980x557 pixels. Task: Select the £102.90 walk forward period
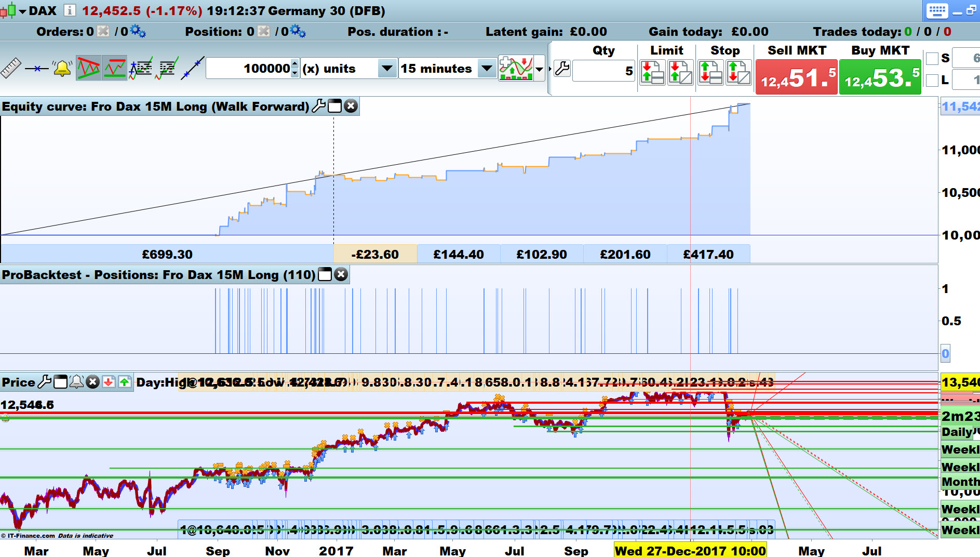tap(542, 254)
